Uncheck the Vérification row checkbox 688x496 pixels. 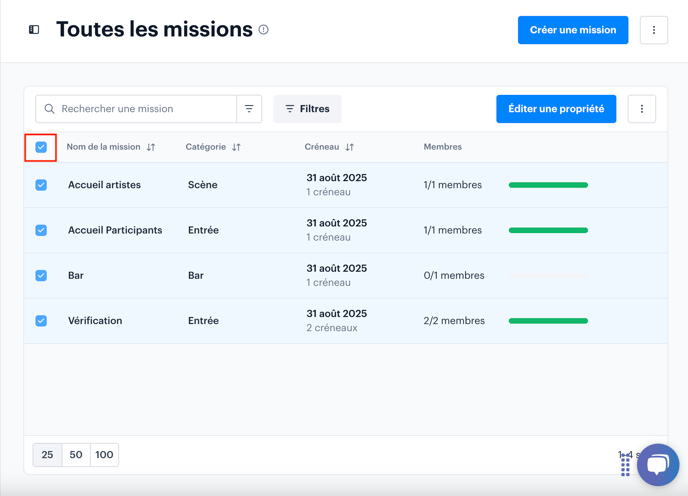coord(41,320)
